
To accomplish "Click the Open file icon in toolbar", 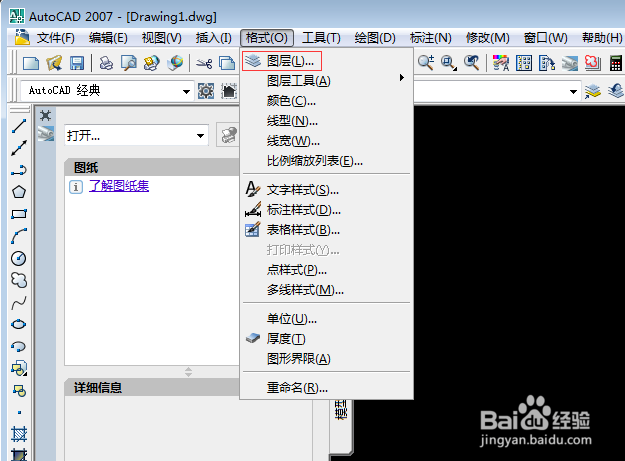I will click(54, 63).
